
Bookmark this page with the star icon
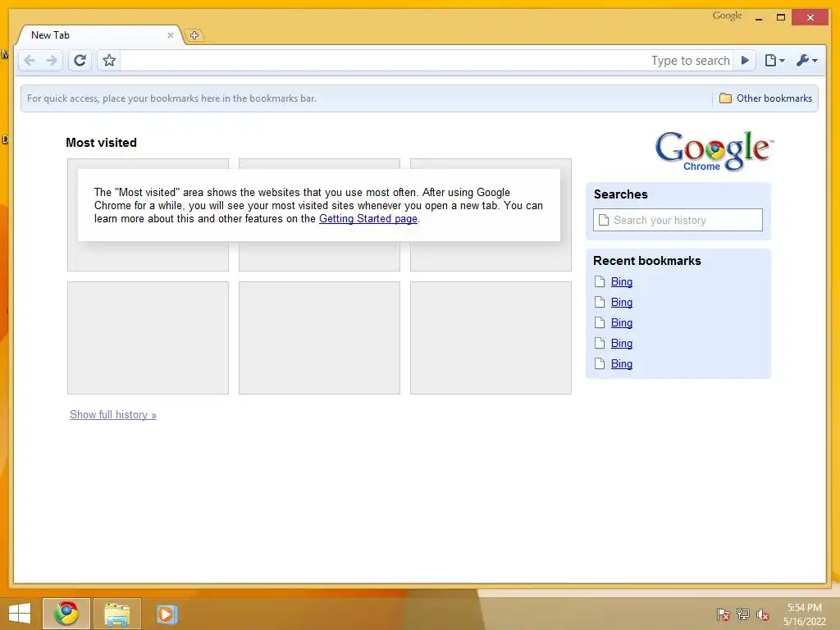[109, 61]
